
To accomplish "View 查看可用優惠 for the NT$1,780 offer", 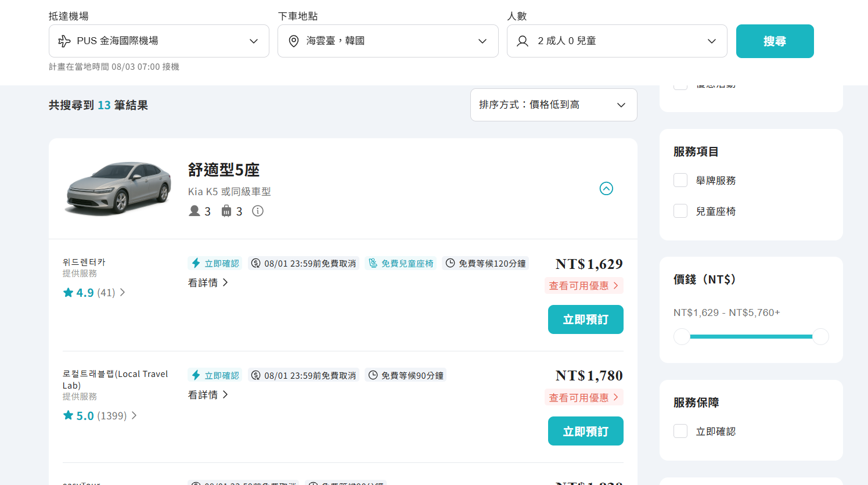I will click(584, 398).
